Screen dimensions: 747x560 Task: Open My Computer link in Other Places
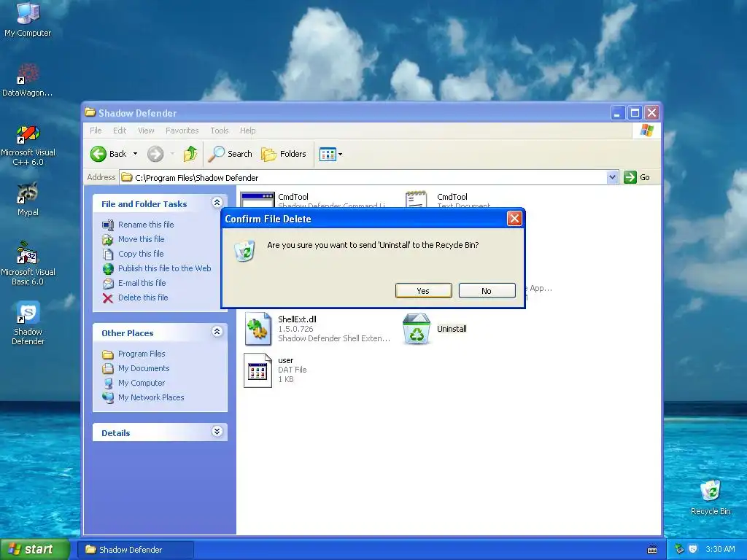(x=142, y=384)
